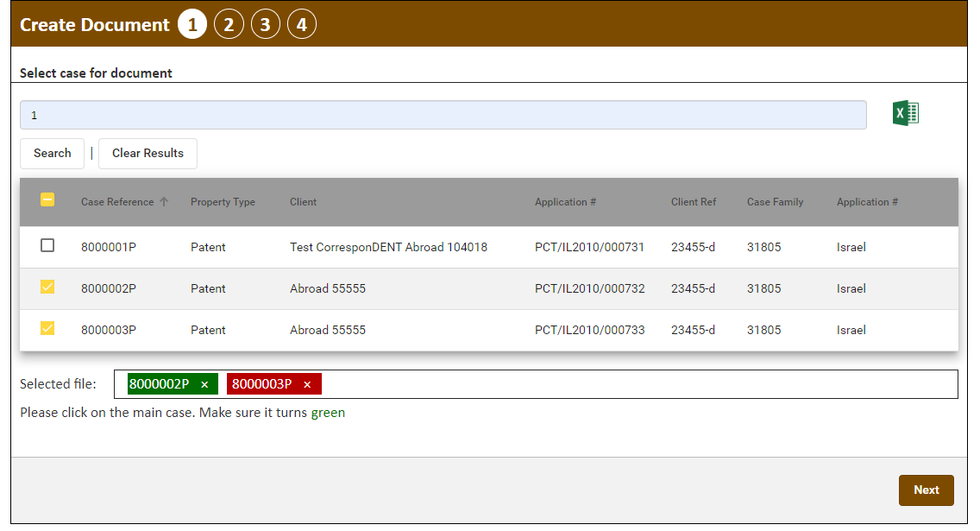The width and height of the screenshot is (980, 531).
Task: Go to wizard step 4
Action: tap(302, 24)
